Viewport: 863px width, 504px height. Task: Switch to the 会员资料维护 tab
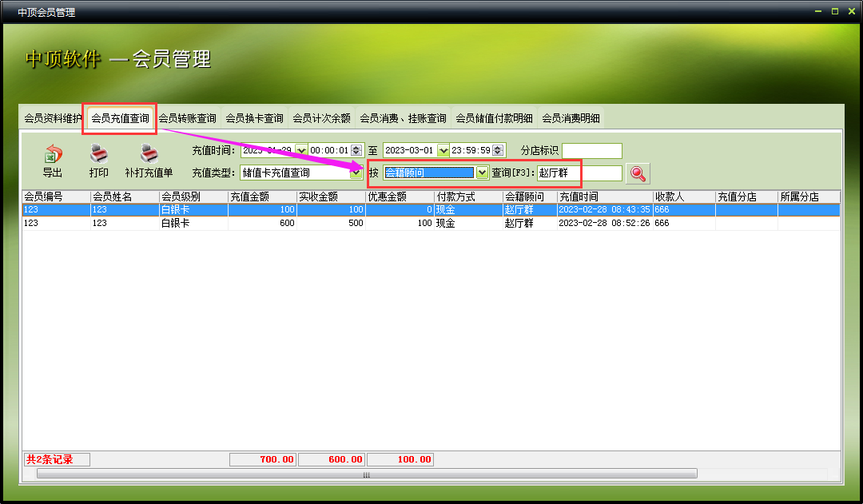tap(53, 118)
